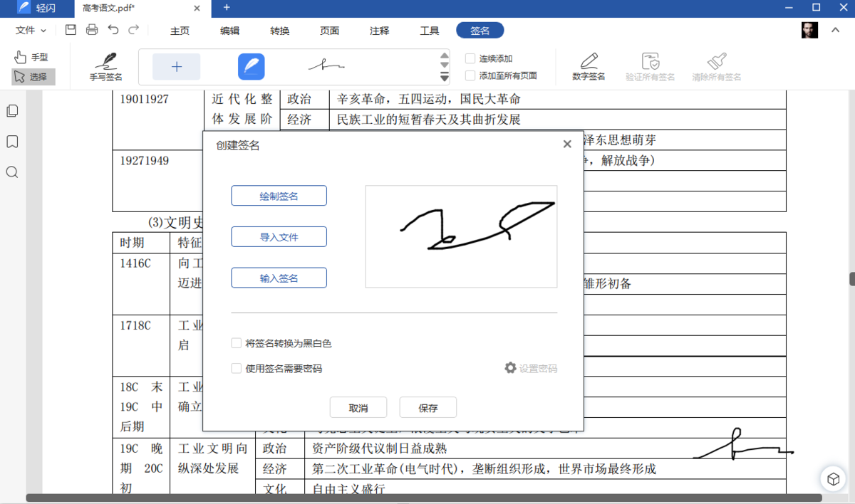
Task: Open the search panel
Action: (x=11, y=172)
